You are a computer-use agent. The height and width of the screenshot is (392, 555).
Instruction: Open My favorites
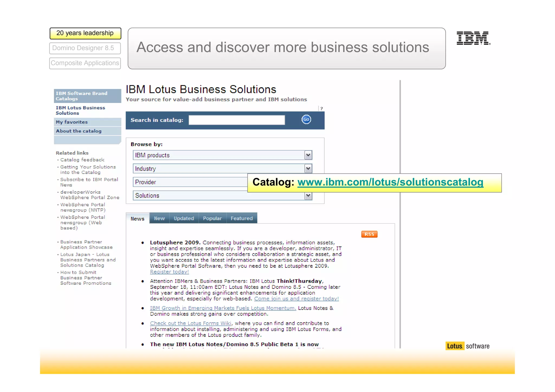[87, 122]
